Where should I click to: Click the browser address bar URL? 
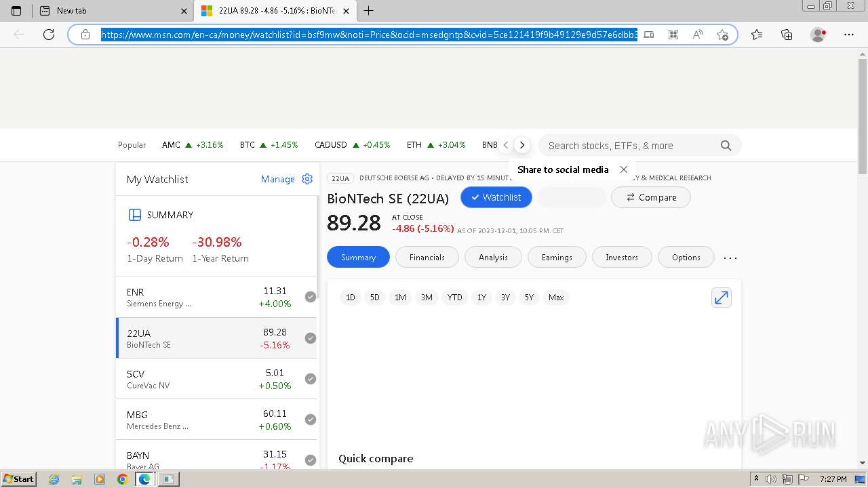click(x=370, y=35)
